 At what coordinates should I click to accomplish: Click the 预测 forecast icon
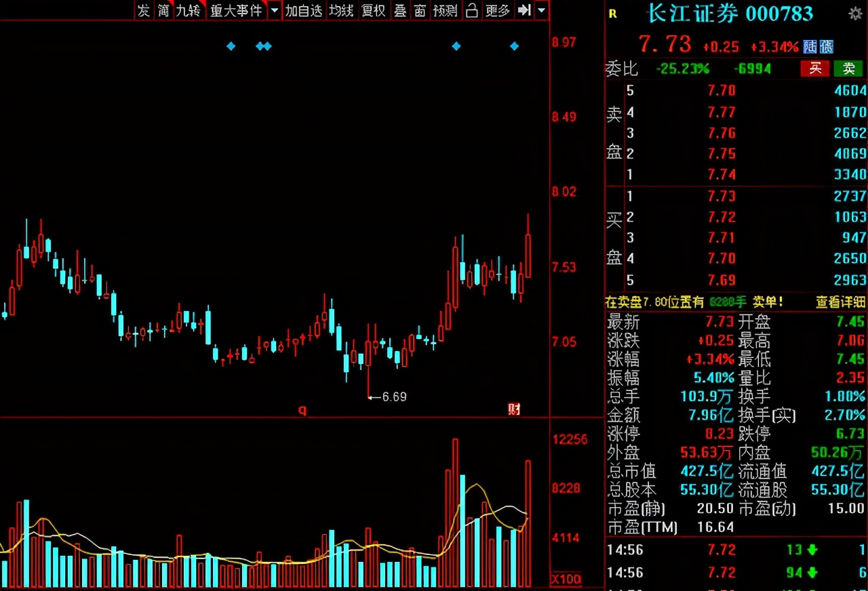pos(445,12)
